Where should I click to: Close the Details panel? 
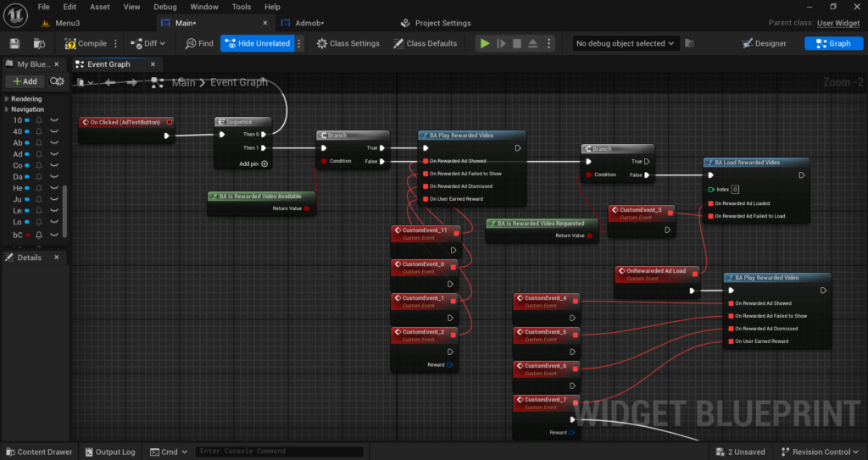coord(57,258)
